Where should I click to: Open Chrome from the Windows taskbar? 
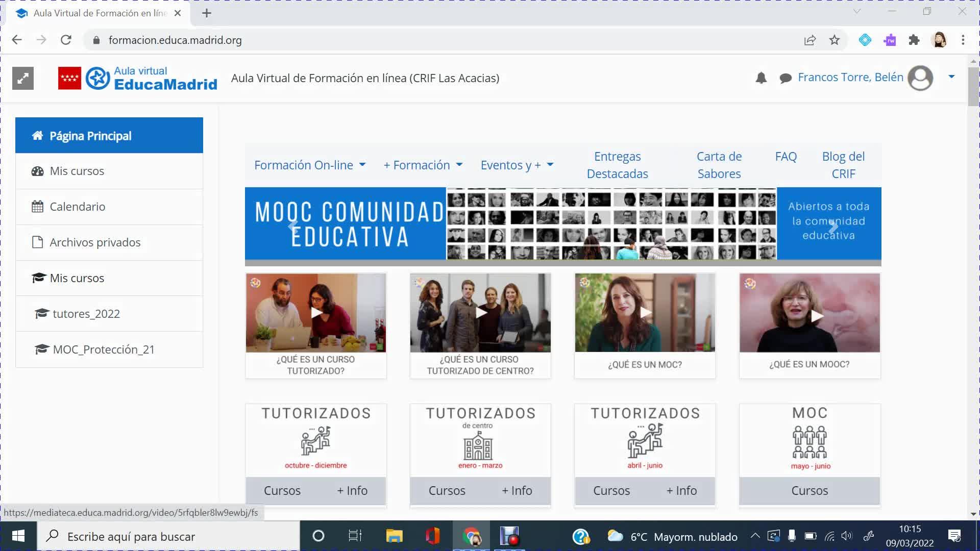(472, 536)
